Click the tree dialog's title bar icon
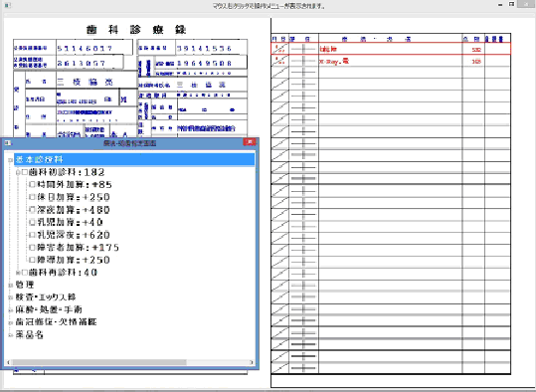 click(x=8, y=142)
